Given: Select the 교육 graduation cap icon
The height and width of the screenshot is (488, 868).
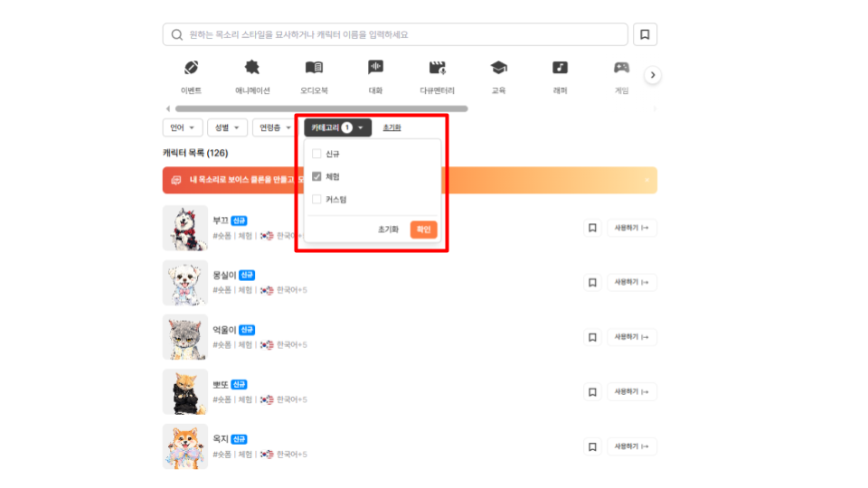Looking at the screenshot, I should pyautogui.click(x=498, y=68).
